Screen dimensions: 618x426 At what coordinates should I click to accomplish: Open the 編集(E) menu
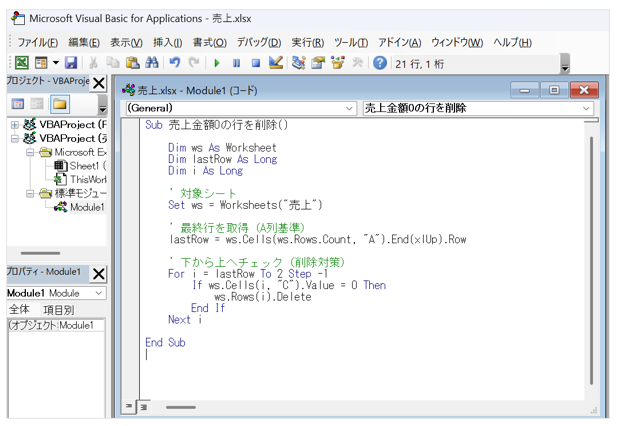pyautogui.click(x=84, y=43)
